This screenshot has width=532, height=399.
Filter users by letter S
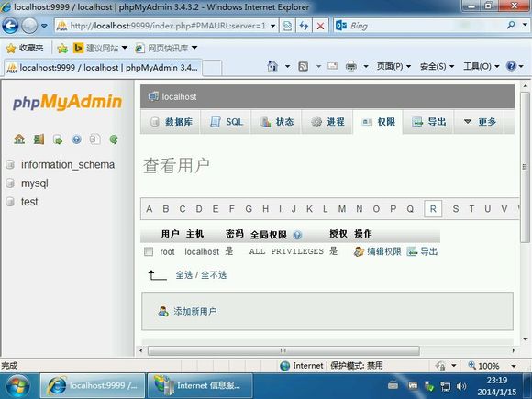tap(456, 209)
